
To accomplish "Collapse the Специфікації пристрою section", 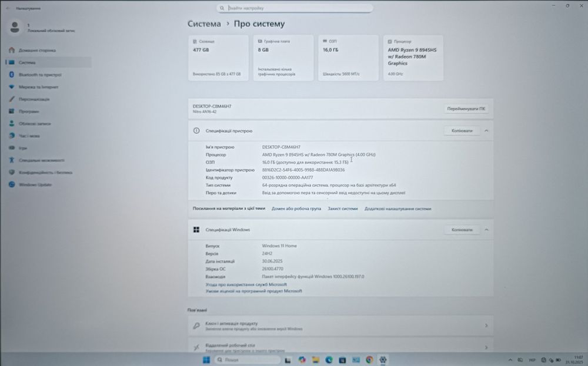I will click(x=486, y=131).
